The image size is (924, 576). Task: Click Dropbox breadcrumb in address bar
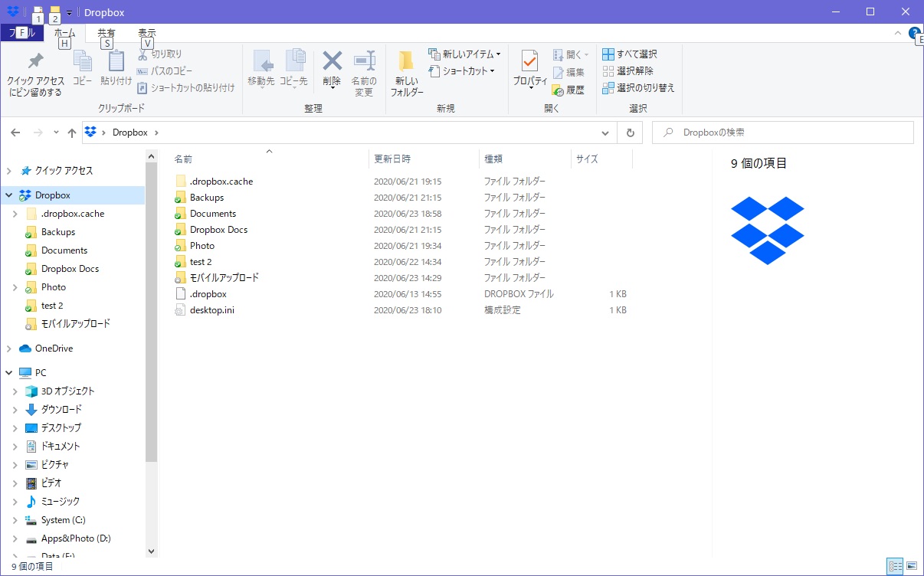click(129, 133)
